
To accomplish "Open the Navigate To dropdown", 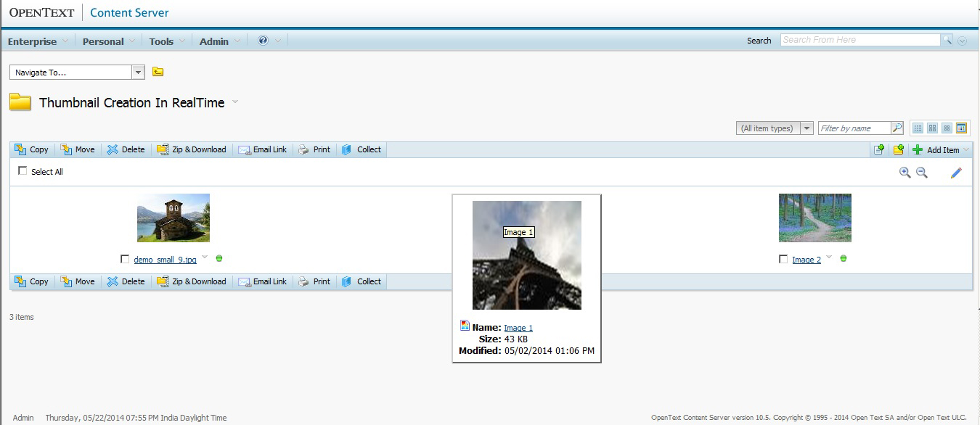I will click(x=138, y=73).
